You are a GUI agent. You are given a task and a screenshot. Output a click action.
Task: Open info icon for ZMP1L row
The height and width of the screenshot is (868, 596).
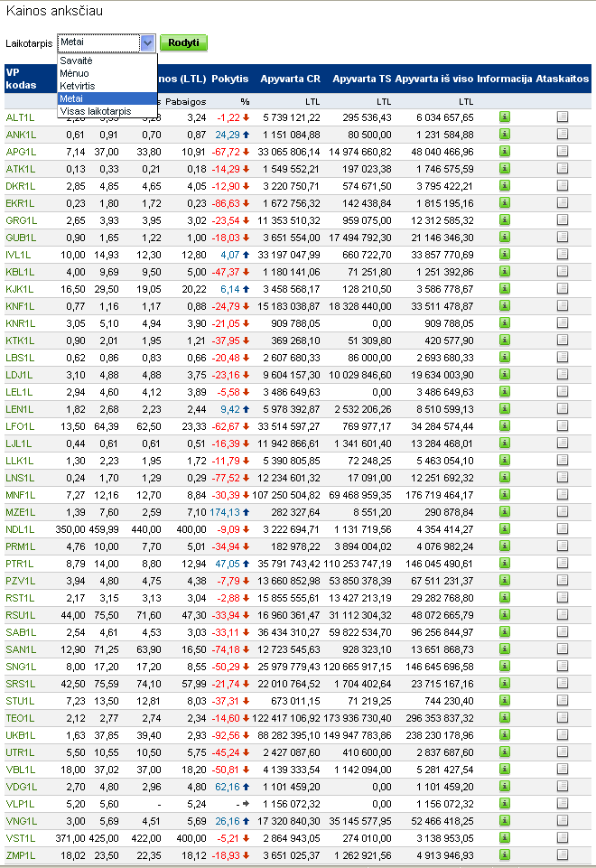point(504,854)
